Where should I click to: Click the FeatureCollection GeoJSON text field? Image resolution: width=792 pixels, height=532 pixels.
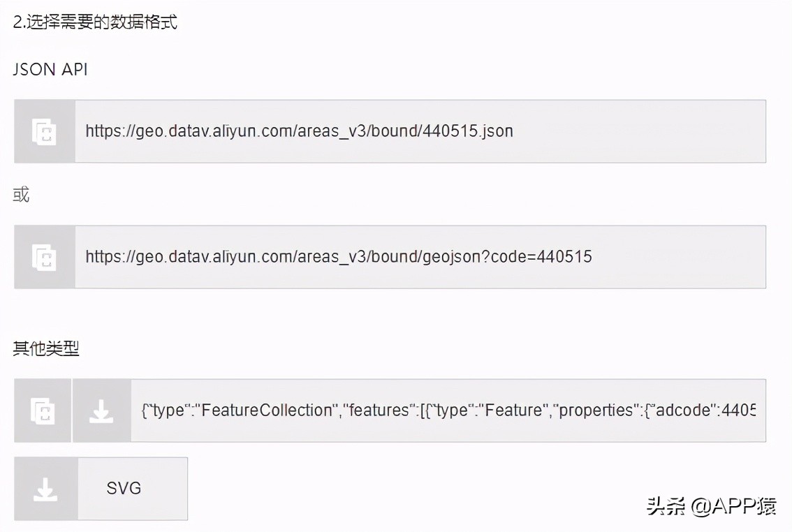tap(447, 411)
